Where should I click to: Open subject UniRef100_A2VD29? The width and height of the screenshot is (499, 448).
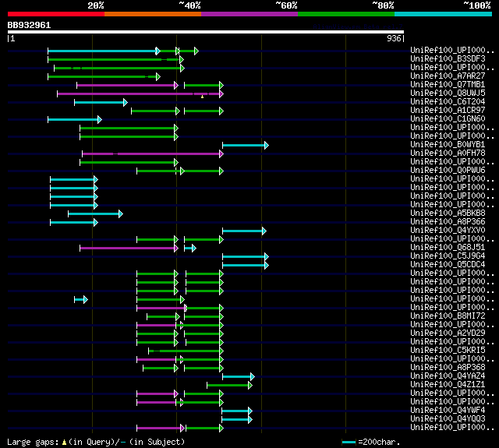(448, 333)
